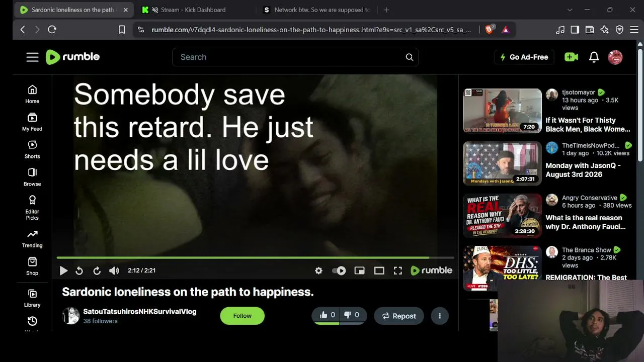This screenshot has height=362, width=644.
Task: Click the channel avatar beside the title
Action: pos(71,316)
